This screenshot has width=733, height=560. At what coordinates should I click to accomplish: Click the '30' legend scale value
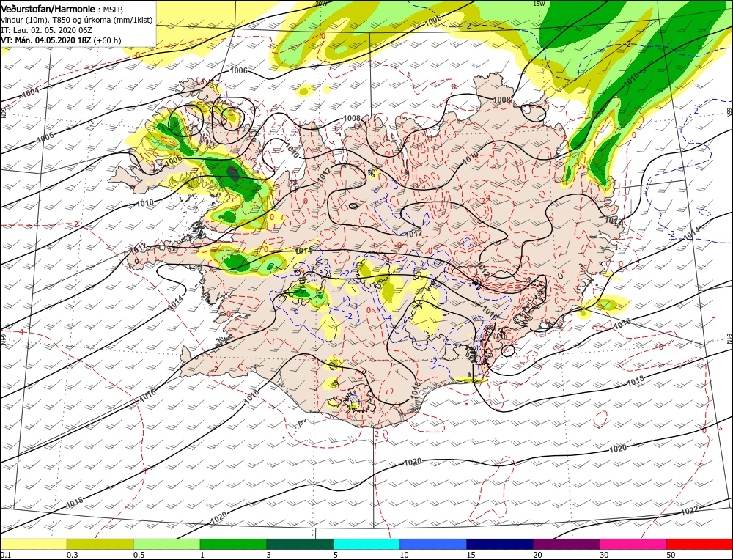coord(603,555)
